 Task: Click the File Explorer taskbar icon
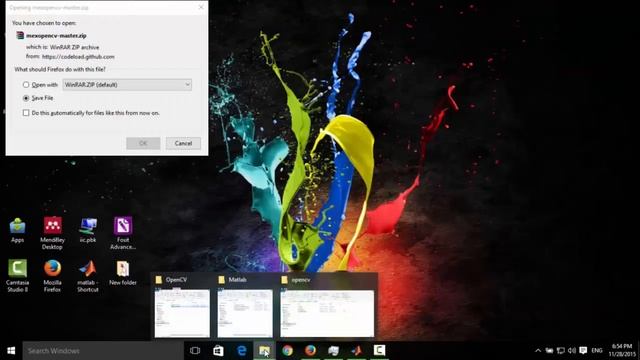pyautogui.click(x=264, y=351)
